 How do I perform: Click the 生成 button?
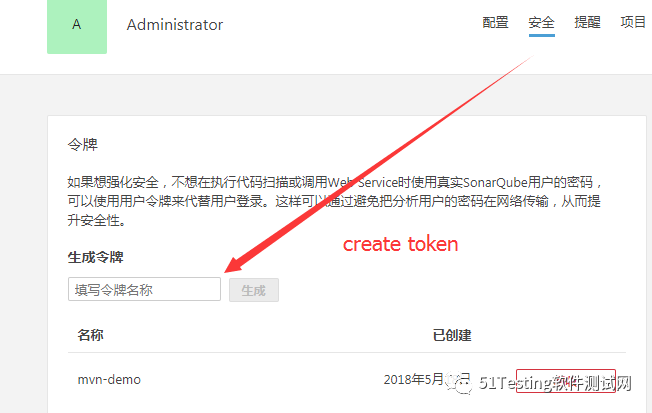(x=254, y=290)
